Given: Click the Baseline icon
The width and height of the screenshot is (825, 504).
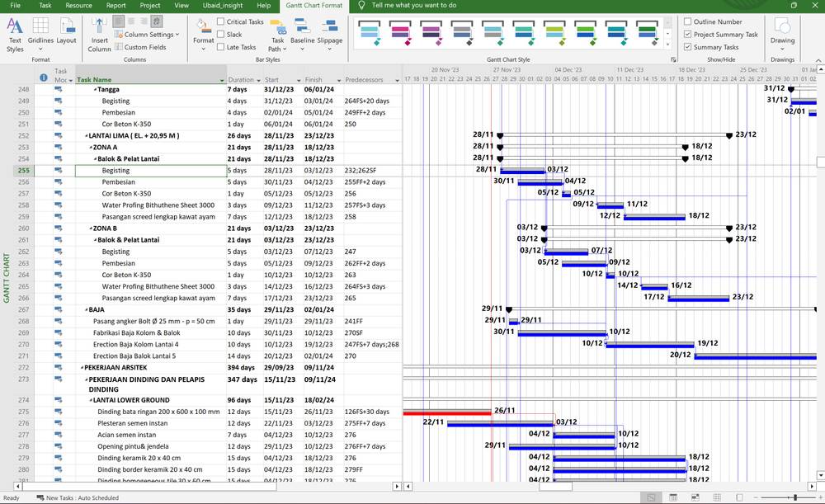Looking at the screenshot, I should tap(303, 33).
